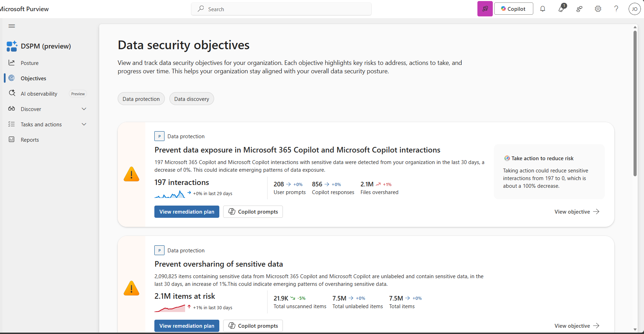644x334 pixels.
Task: Open the hamburger navigation menu
Action: tap(12, 26)
